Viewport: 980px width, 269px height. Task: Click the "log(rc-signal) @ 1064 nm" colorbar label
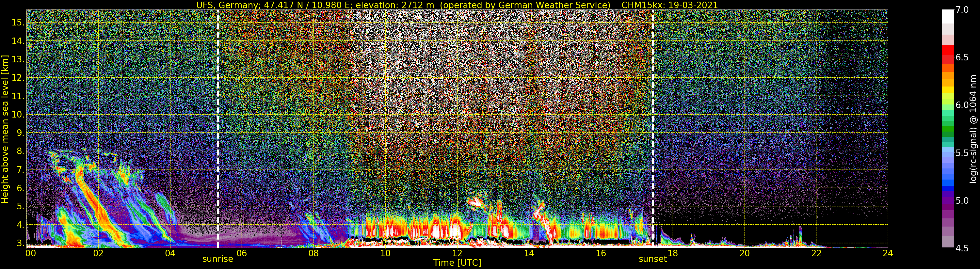[972, 129]
